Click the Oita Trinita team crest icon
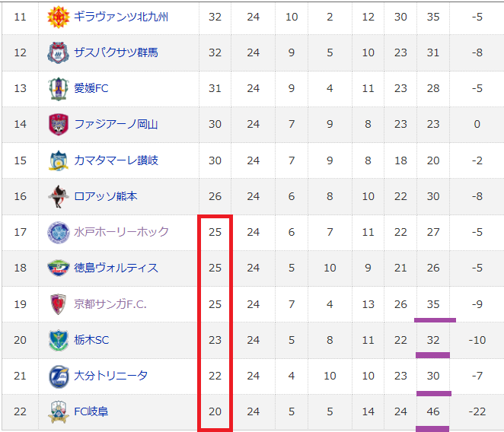Viewport: 504px width, 432px height. [58, 376]
